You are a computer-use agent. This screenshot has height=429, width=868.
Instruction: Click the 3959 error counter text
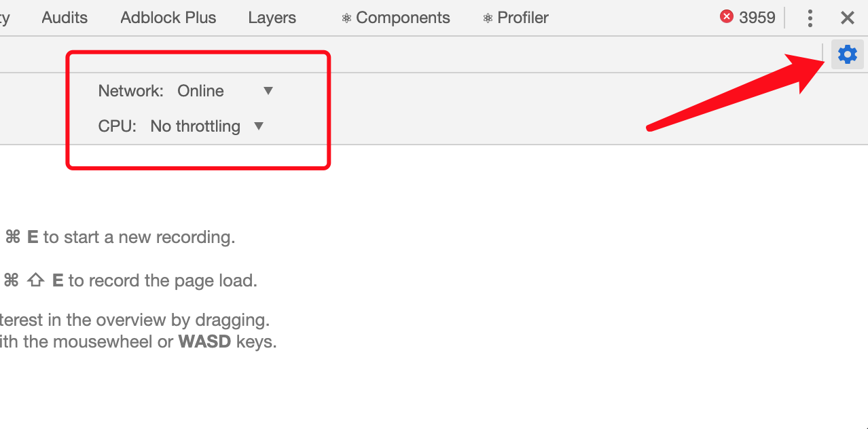click(x=757, y=18)
